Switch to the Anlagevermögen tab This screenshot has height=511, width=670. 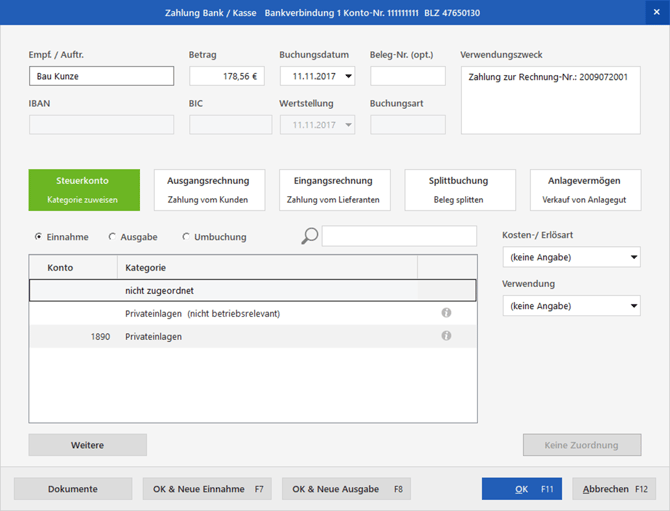coord(584,190)
